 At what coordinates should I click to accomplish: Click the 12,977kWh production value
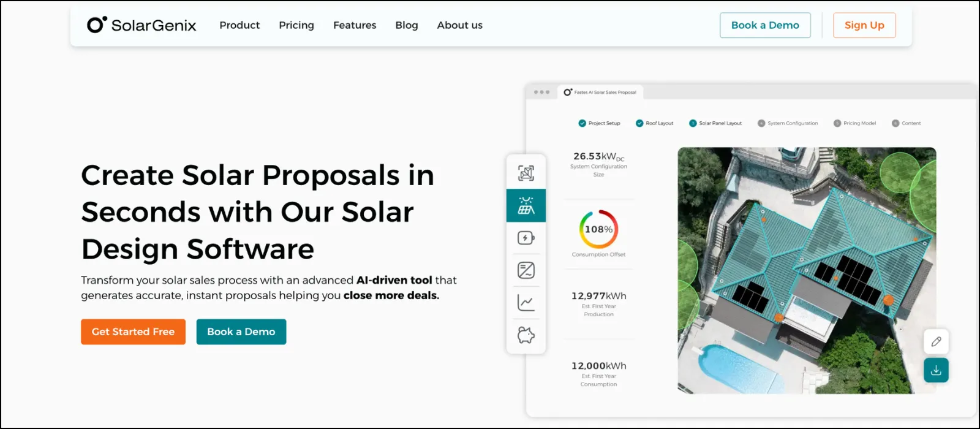[x=598, y=296]
